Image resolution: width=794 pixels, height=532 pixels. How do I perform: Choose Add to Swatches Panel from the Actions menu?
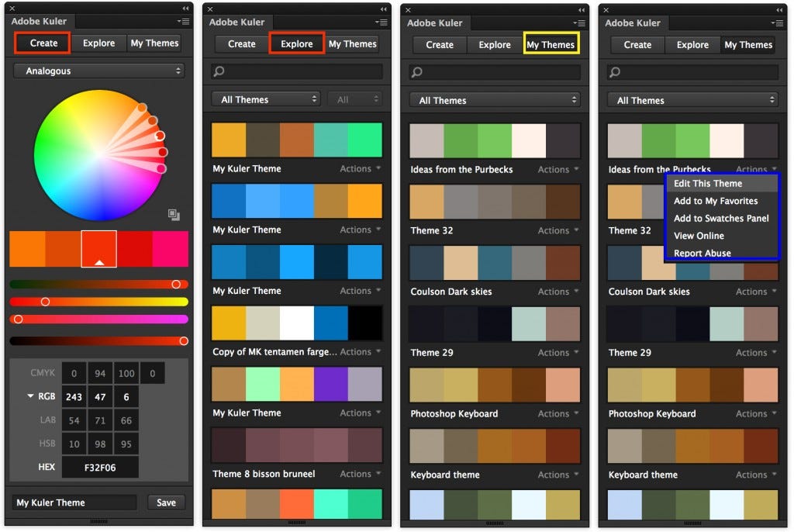point(721,219)
